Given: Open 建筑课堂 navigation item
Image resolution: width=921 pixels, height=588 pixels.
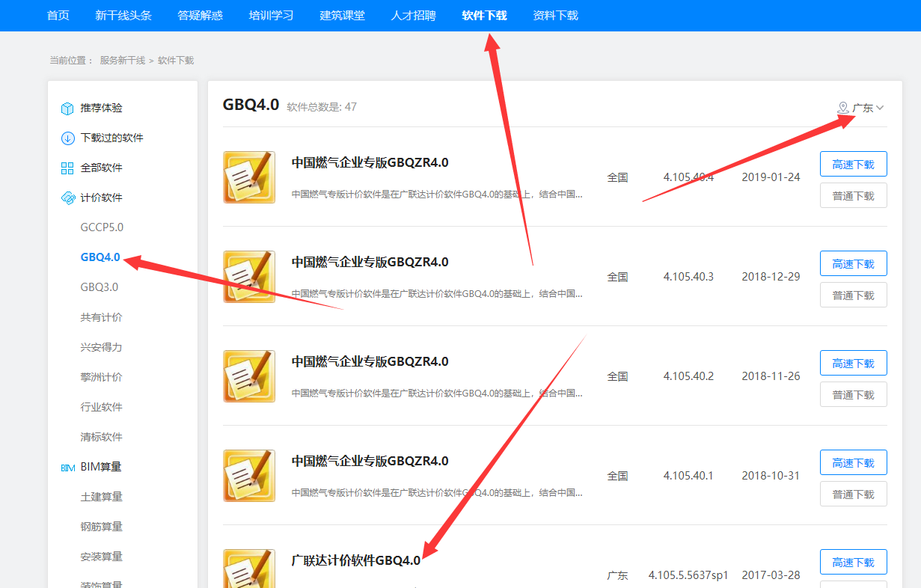Looking at the screenshot, I should (343, 16).
